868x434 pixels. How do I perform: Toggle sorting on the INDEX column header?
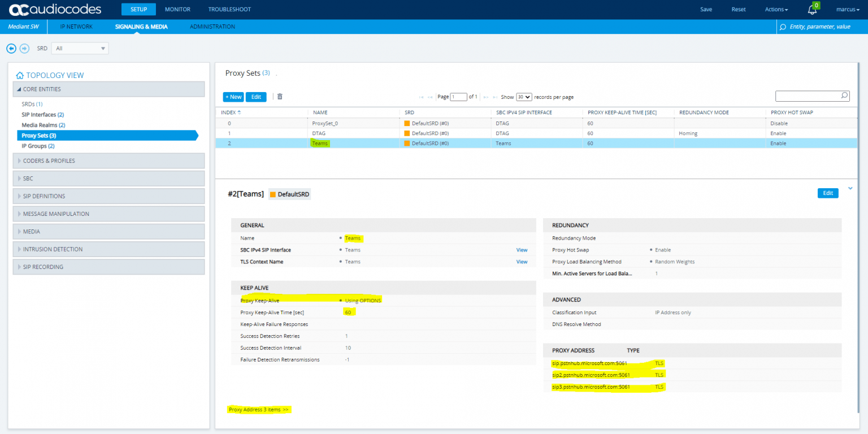click(230, 112)
